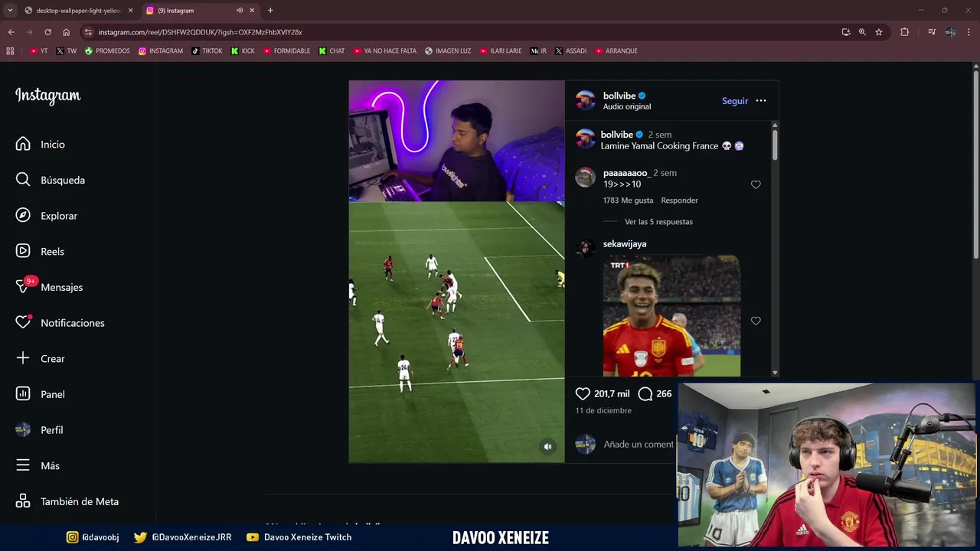Click the Instagram logo wordmark

tap(48, 96)
